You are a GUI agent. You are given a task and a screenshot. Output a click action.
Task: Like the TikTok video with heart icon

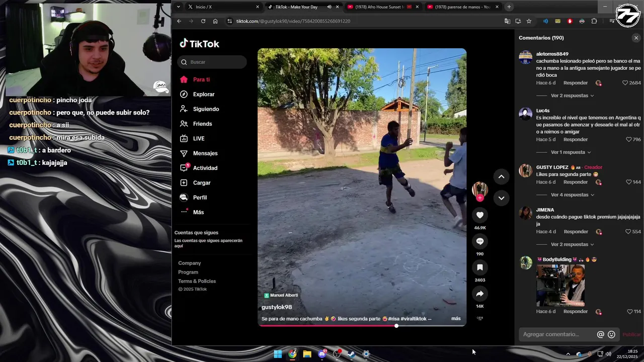click(479, 215)
